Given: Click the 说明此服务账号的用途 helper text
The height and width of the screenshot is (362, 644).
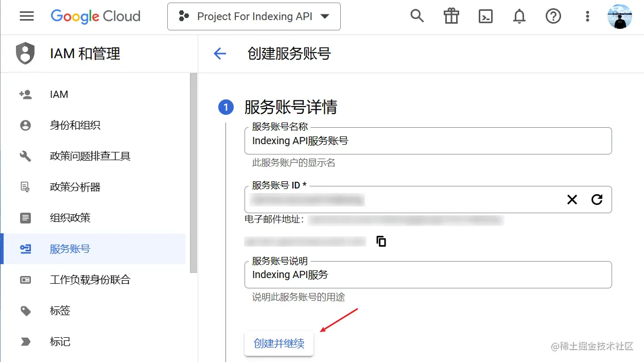Looking at the screenshot, I should [x=299, y=297].
